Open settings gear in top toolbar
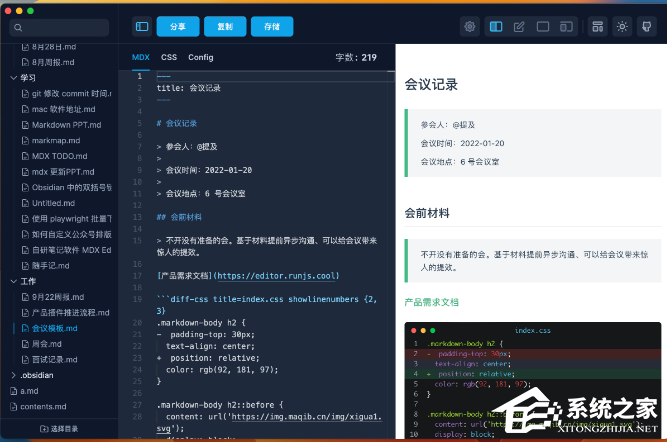The image size is (667, 442). click(x=470, y=27)
